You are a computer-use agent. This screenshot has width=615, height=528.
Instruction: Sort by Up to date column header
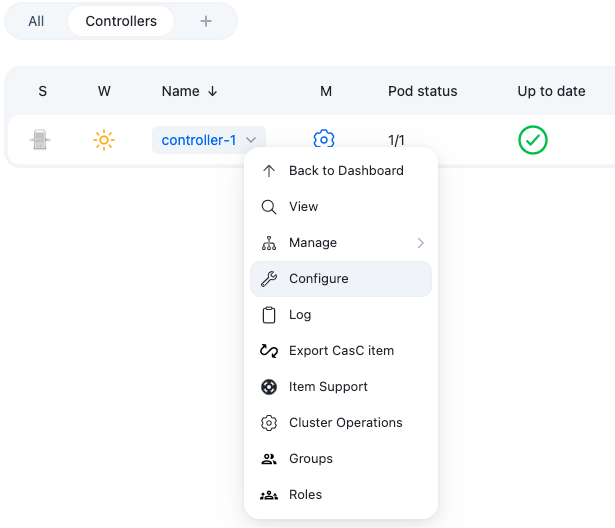[x=551, y=91]
